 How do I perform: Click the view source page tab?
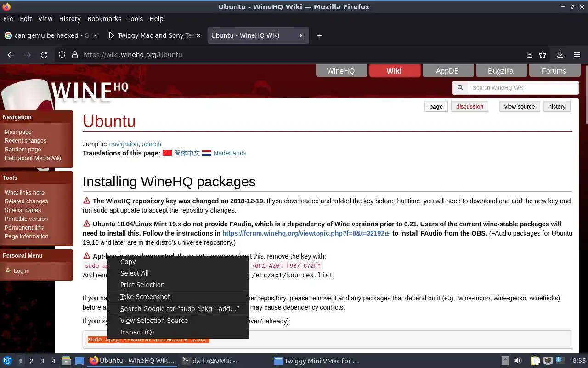520,107
